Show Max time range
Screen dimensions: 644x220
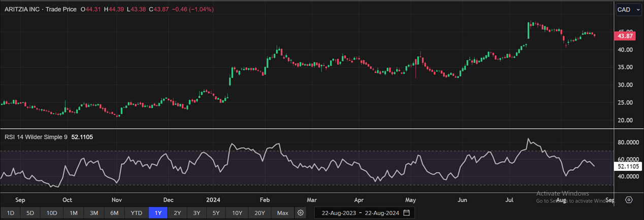pyautogui.click(x=283, y=213)
